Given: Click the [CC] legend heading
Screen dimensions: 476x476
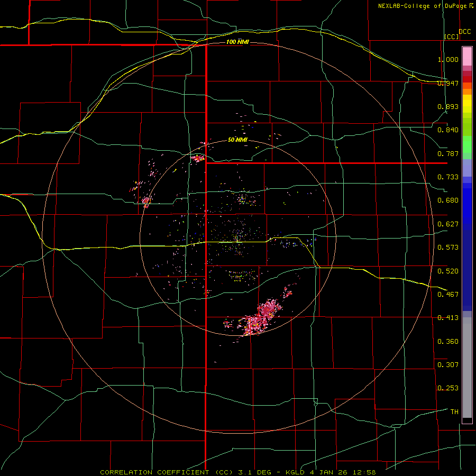Looking at the screenshot, I should (x=452, y=36).
